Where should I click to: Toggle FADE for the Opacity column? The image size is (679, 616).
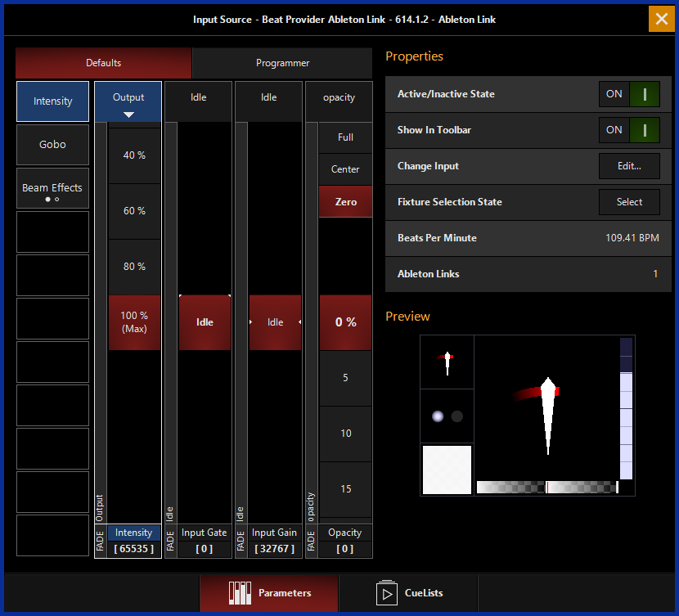pos(312,541)
